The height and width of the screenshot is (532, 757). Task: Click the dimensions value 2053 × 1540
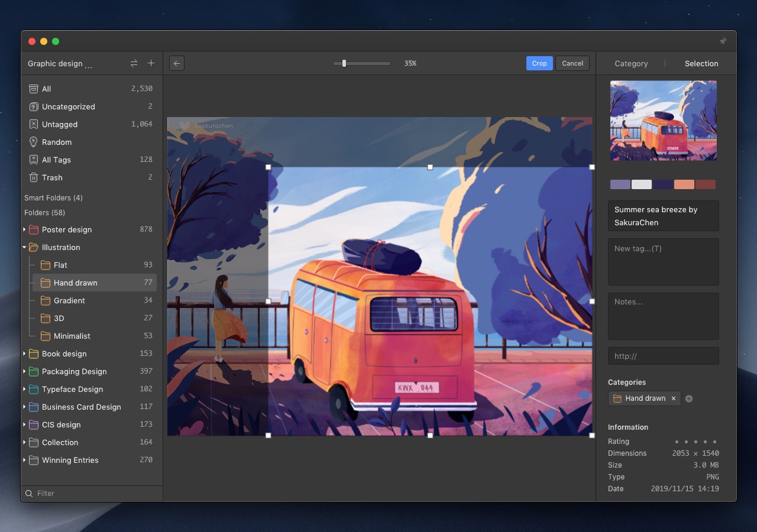(695, 453)
